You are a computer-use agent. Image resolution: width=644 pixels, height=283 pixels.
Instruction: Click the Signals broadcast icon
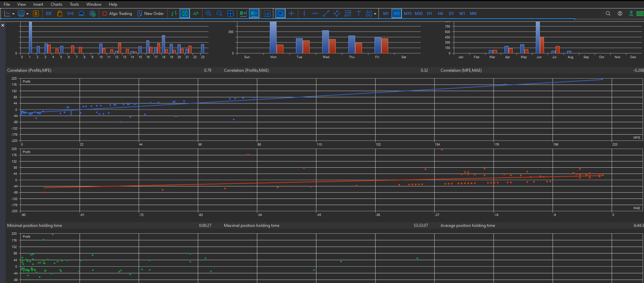coord(70,14)
